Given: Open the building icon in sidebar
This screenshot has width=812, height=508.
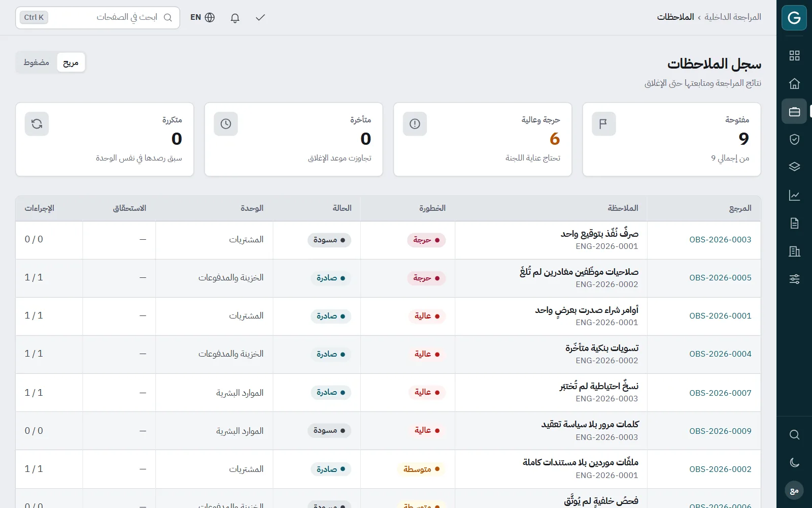Looking at the screenshot, I should 794,251.
